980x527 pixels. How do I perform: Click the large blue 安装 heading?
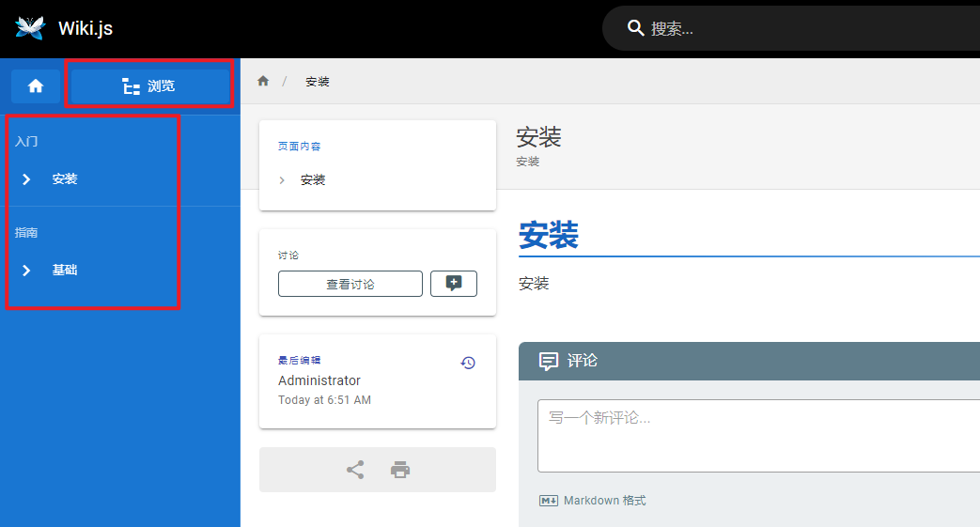549,235
